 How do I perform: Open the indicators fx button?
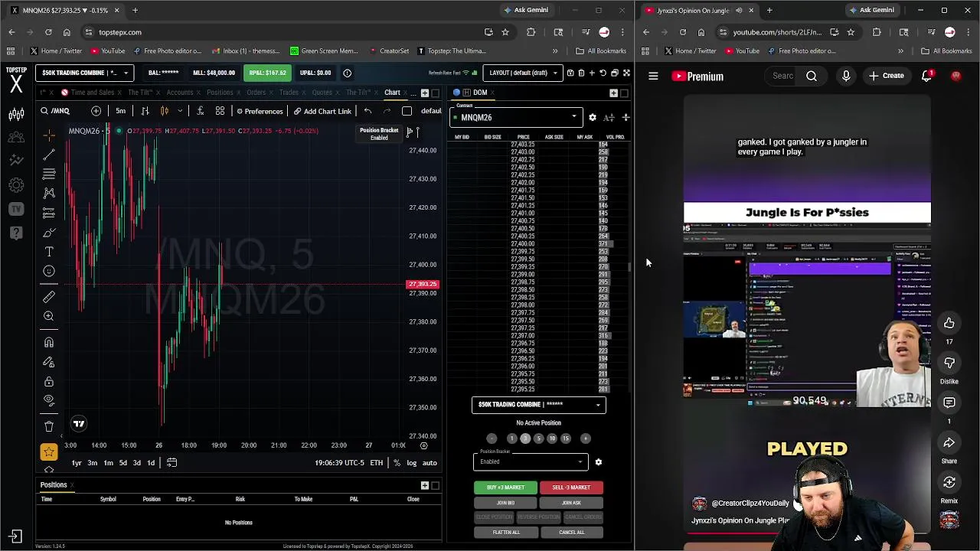[x=201, y=111]
